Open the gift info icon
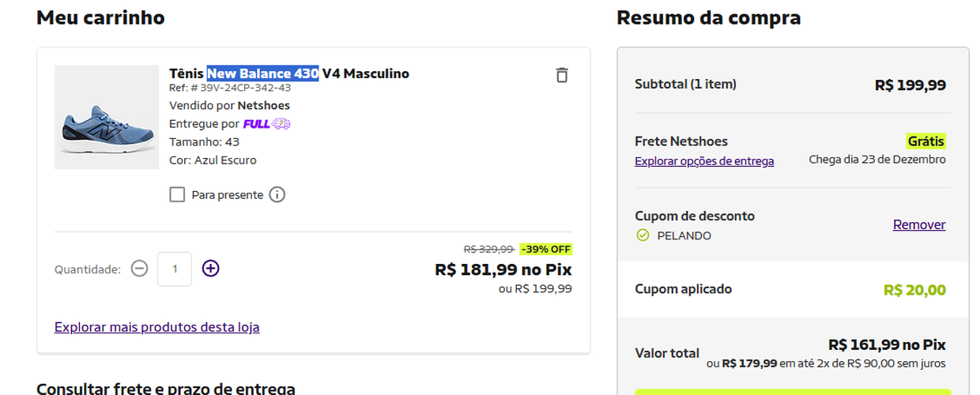 point(277,194)
